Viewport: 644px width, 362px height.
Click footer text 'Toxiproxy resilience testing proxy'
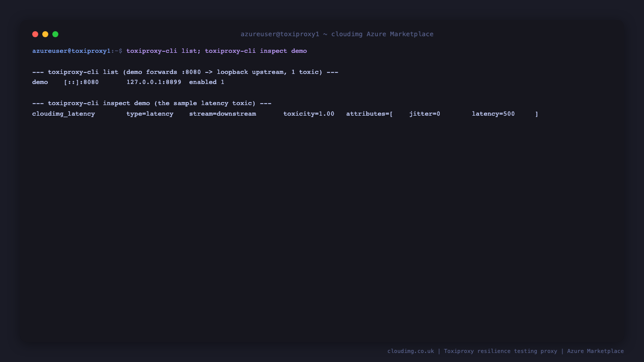501,351
